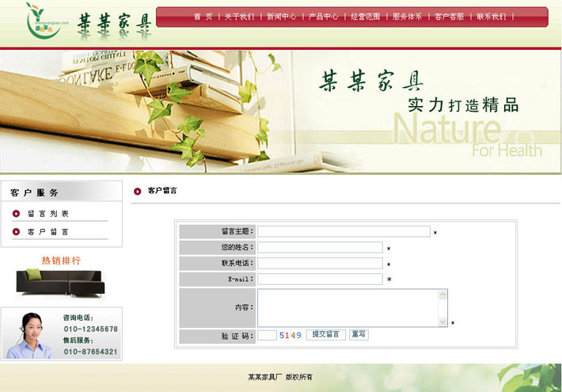Screen dimensions: 562x392
Task: Navigate to 服务体系 page
Action: click(x=407, y=17)
